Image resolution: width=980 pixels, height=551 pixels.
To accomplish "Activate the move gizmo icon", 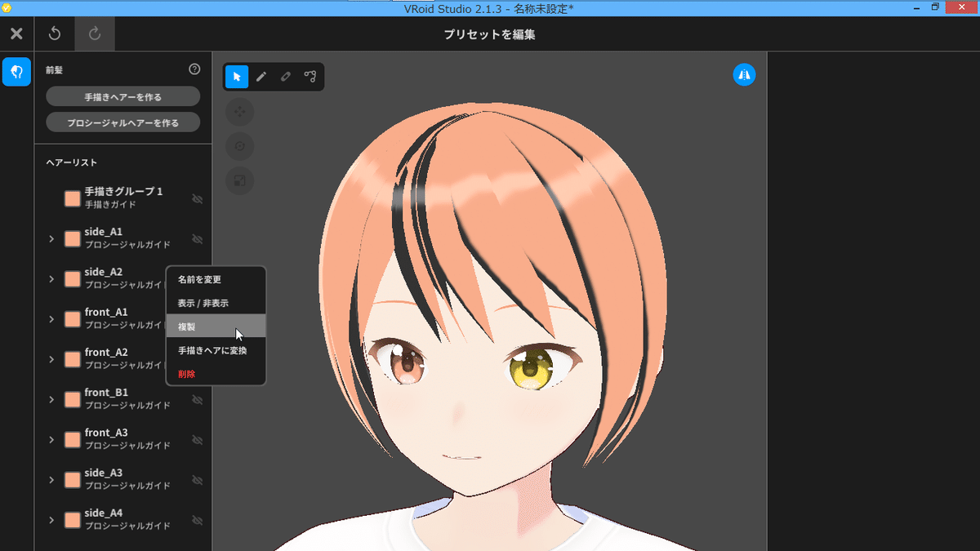I will pyautogui.click(x=239, y=112).
